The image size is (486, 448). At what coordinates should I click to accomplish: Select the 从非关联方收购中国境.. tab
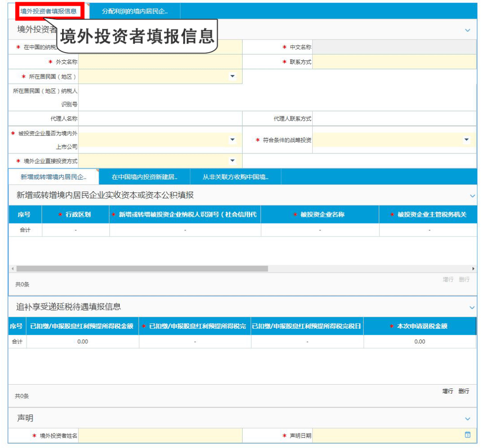click(x=235, y=177)
